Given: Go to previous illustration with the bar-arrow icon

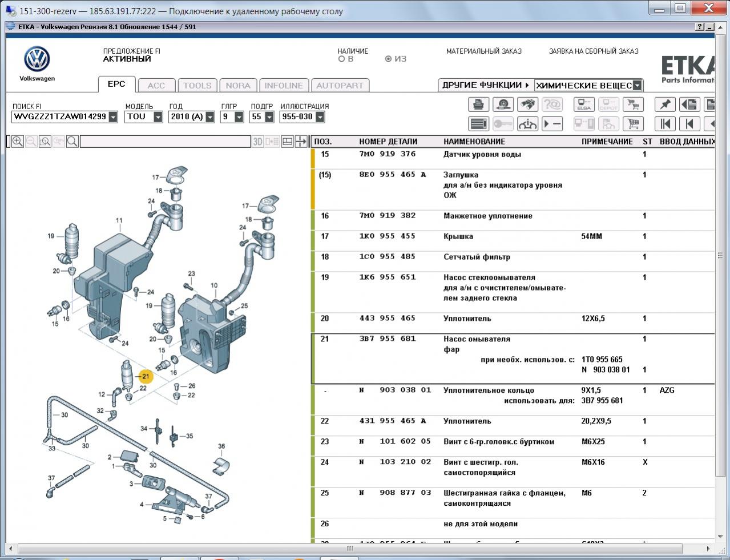Looking at the screenshot, I should click(689, 123).
